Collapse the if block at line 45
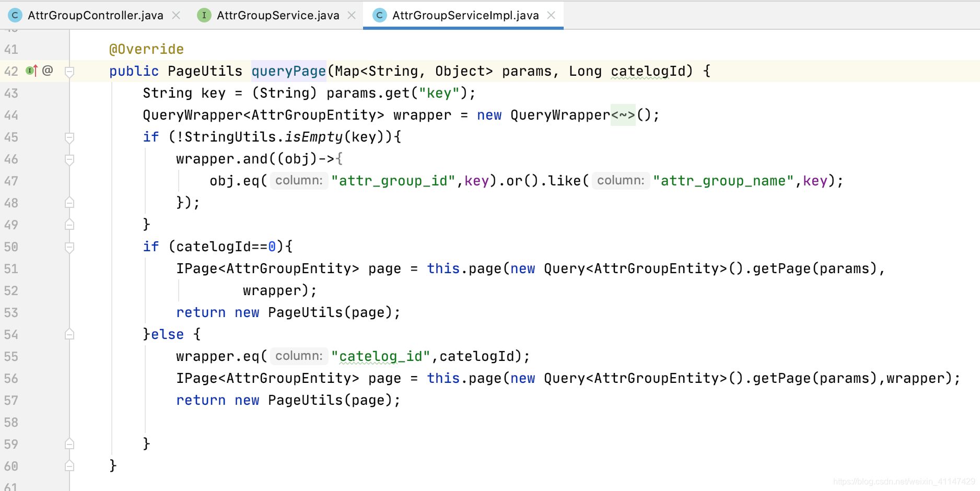This screenshot has width=980, height=491. coord(69,137)
